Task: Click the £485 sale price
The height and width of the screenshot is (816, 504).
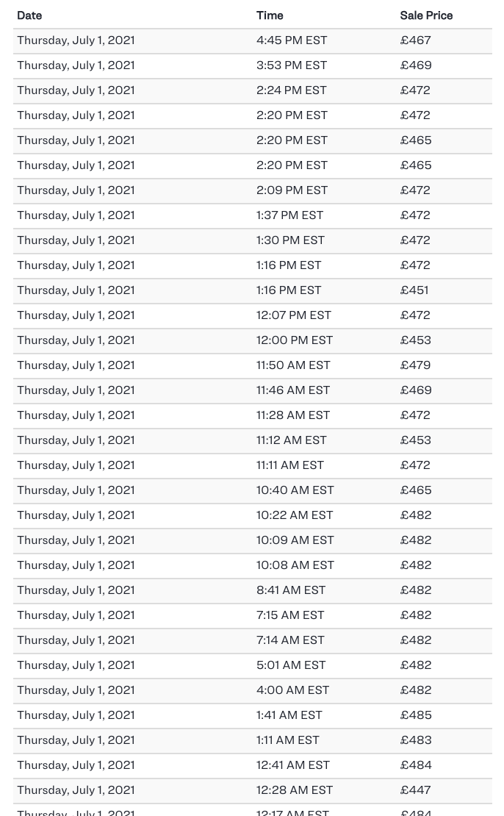Action: (x=416, y=715)
